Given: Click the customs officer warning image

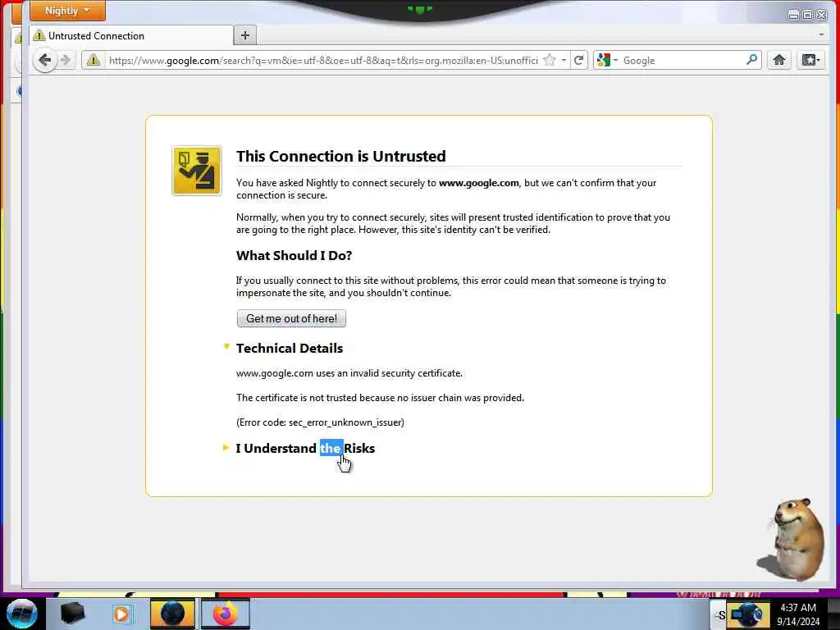Looking at the screenshot, I should tap(197, 171).
